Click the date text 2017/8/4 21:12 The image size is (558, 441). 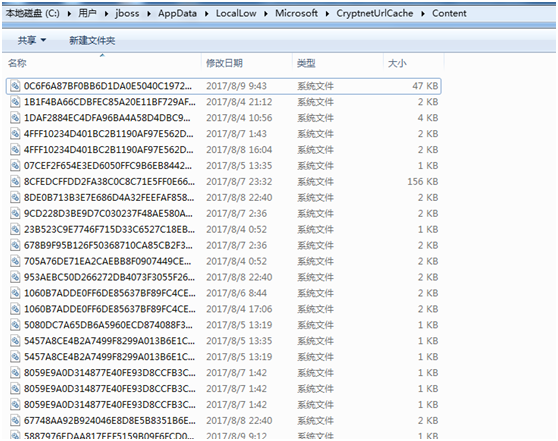[x=239, y=102]
